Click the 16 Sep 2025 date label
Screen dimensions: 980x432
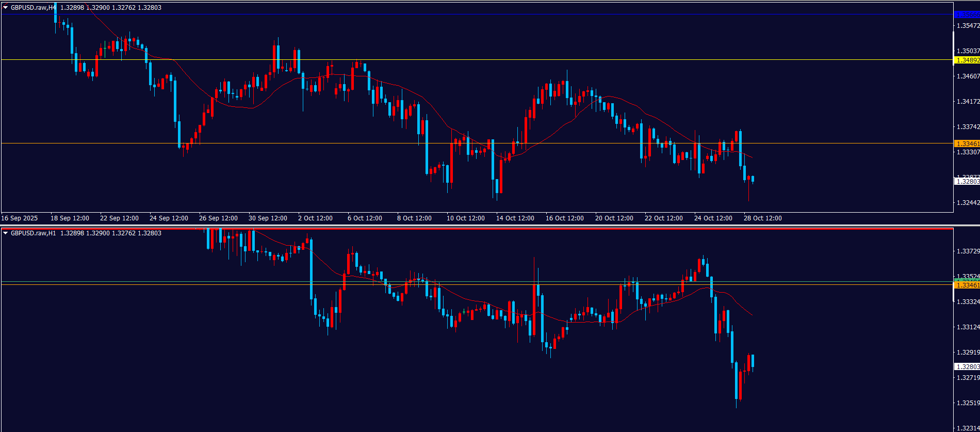pyautogui.click(x=20, y=218)
